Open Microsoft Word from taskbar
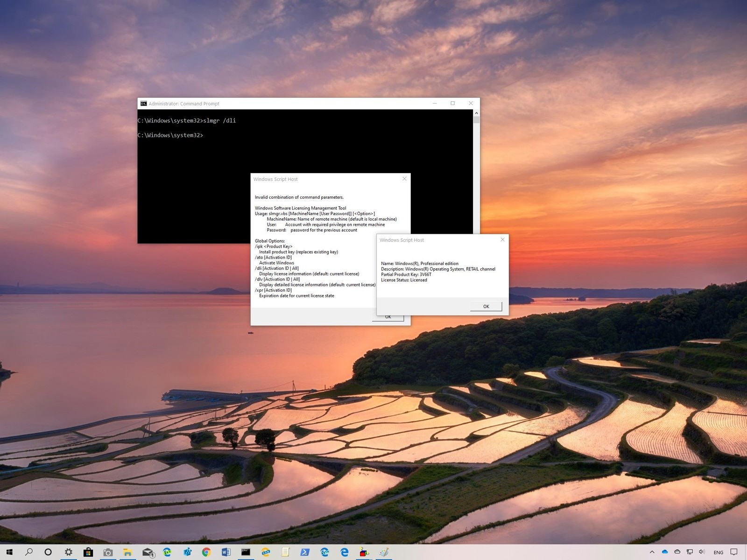Screen dimensions: 747x560 [x=226, y=552]
